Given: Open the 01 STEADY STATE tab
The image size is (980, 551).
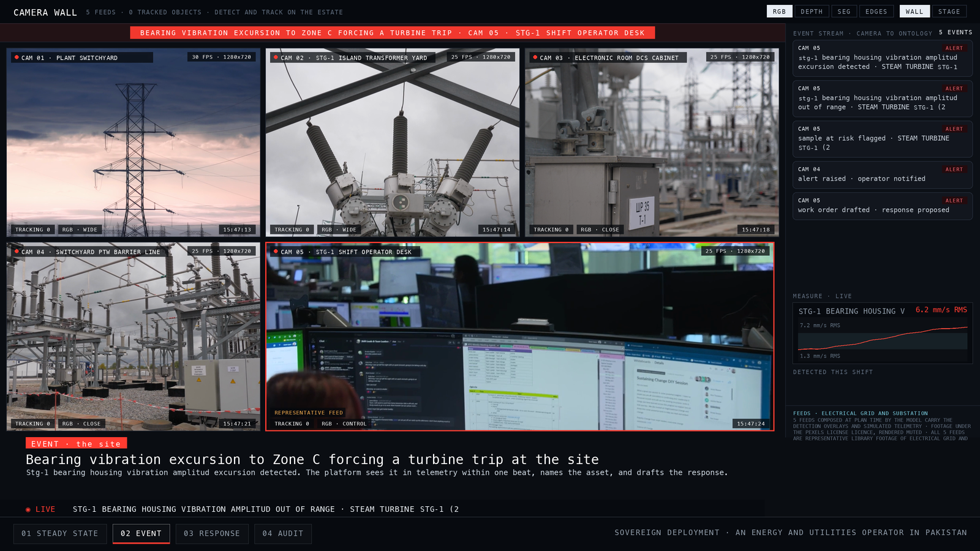Looking at the screenshot, I should pyautogui.click(x=60, y=534).
